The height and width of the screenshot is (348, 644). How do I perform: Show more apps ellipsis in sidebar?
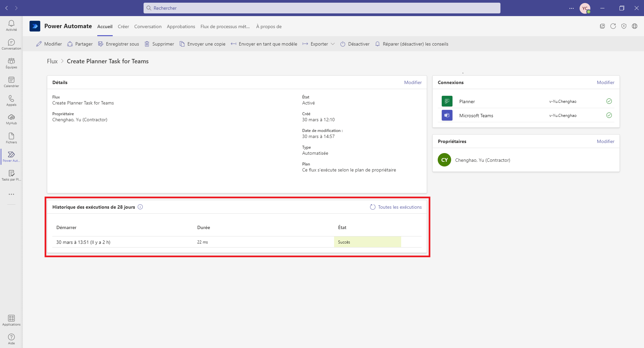point(11,194)
